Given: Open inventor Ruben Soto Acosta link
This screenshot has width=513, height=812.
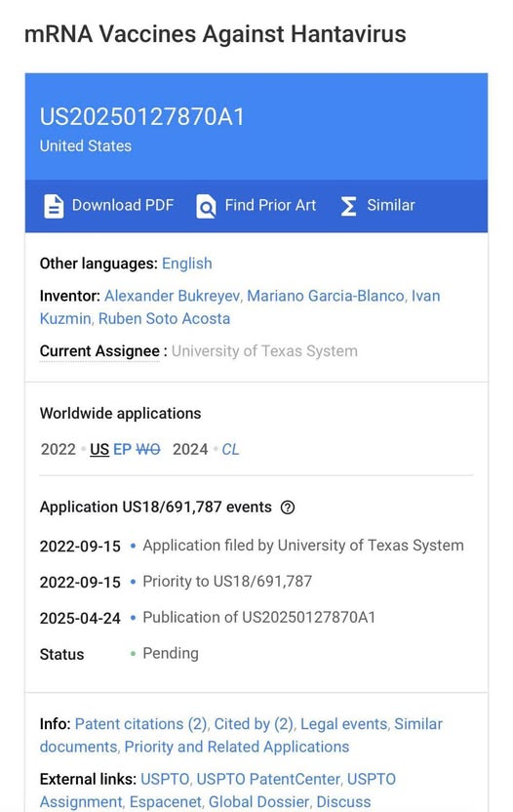Looking at the screenshot, I should [164, 318].
